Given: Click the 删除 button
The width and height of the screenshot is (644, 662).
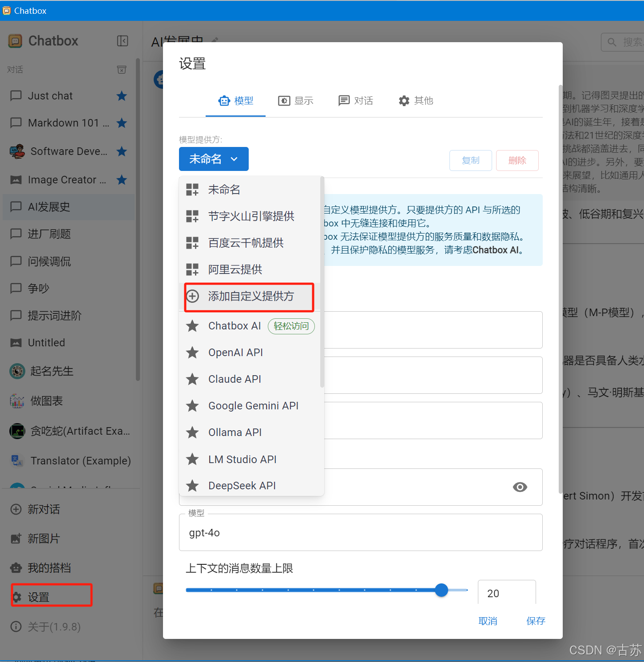Looking at the screenshot, I should [517, 160].
